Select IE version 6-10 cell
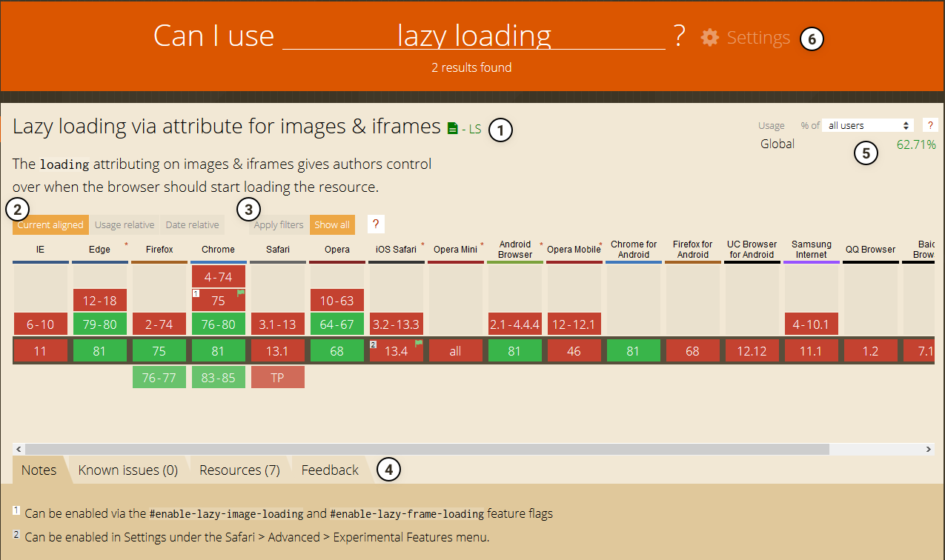The image size is (945, 560). (x=41, y=324)
